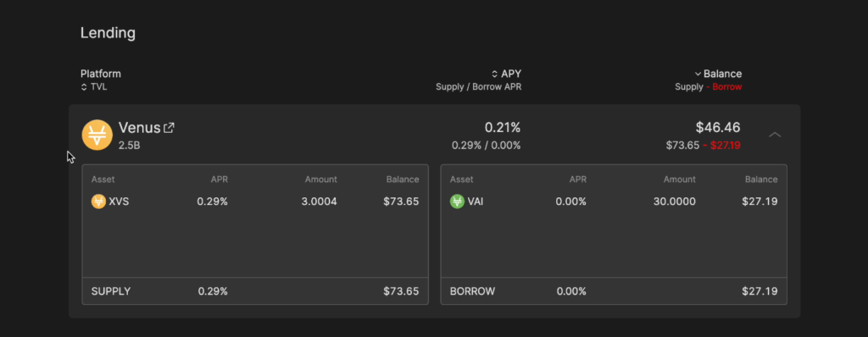Click the 30.0000 VAI amount
This screenshot has height=337, width=868.
(674, 202)
